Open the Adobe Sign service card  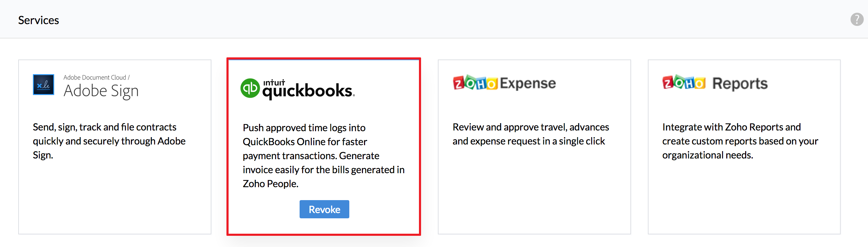(x=115, y=147)
